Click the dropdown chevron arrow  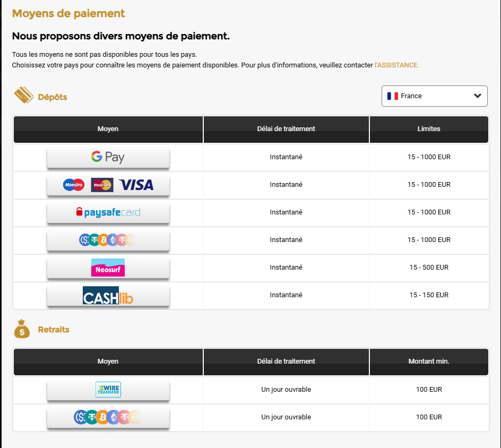477,96
